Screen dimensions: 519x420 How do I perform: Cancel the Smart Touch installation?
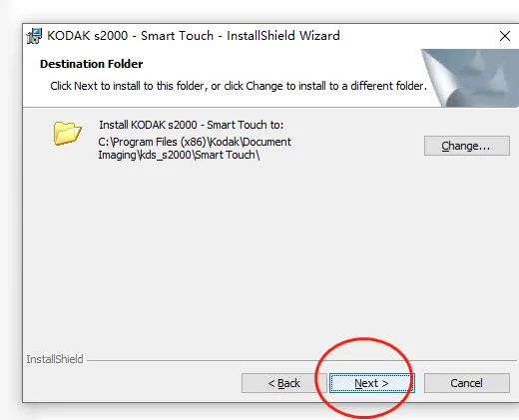[x=467, y=383]
